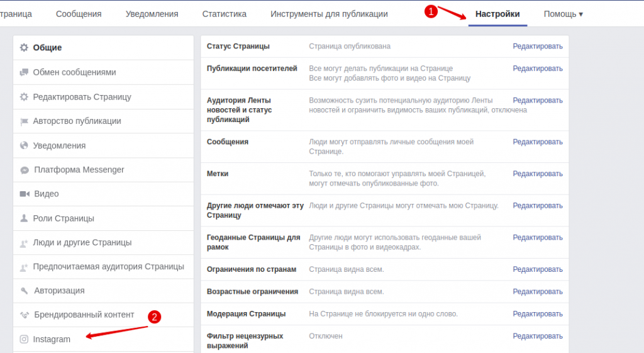Screen dimensions: 644x353
Task: Open Предпочитаемая аудитория Страницы settings section
Action: tap(108, 267)
